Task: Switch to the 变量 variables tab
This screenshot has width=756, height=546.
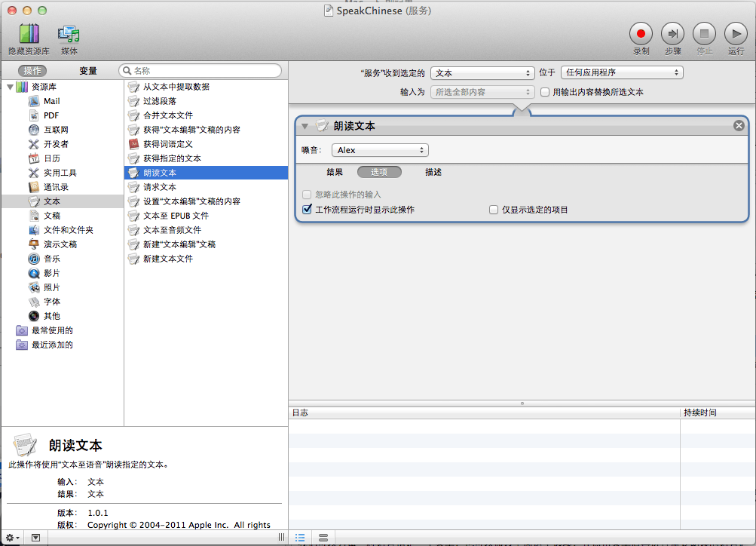Action: (x=88, y=71)
